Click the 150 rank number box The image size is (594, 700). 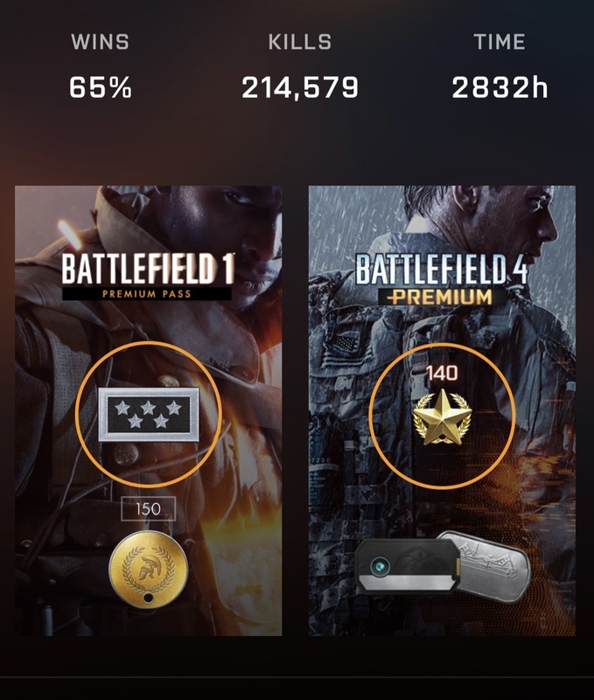click(147, 509)
